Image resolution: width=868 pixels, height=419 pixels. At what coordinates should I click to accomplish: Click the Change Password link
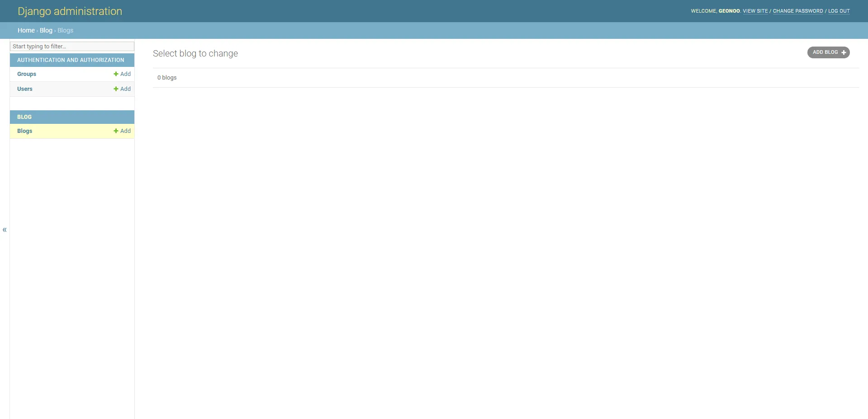pos(798,11)
